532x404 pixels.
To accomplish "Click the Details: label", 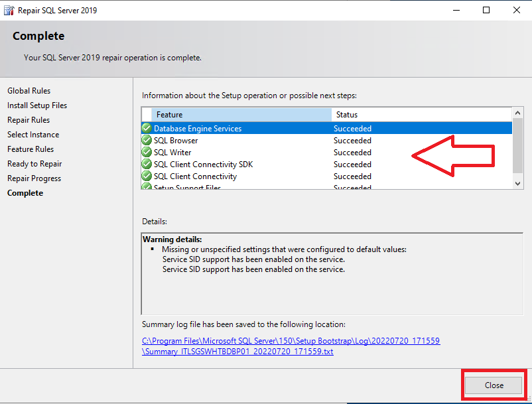I will (x=155, y=222).
